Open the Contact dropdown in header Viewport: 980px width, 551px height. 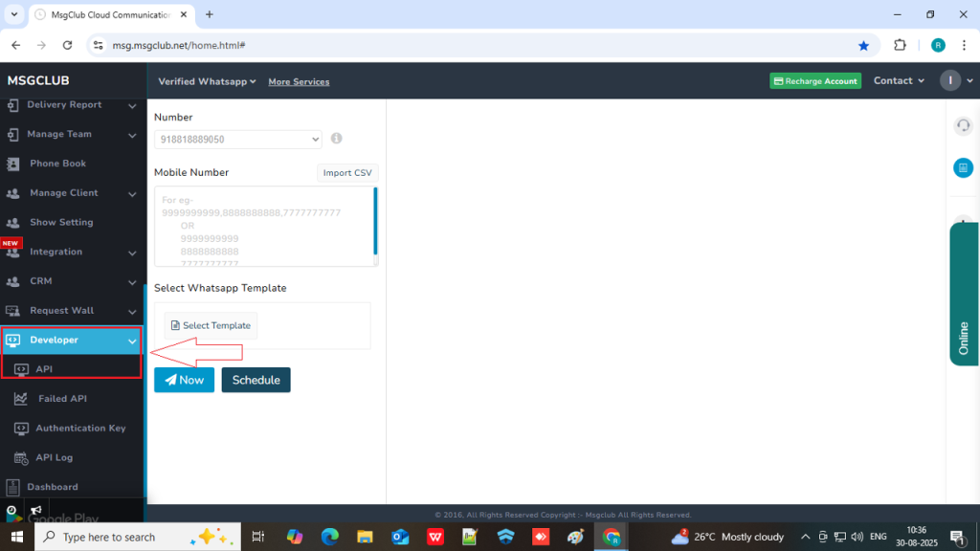pyautogui.click(x=899, y=80)
